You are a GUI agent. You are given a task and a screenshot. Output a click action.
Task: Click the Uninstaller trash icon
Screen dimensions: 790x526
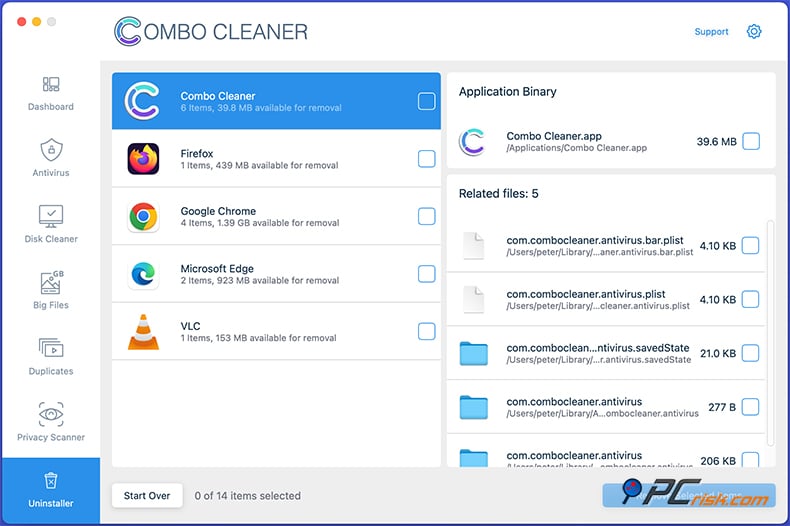51,480
